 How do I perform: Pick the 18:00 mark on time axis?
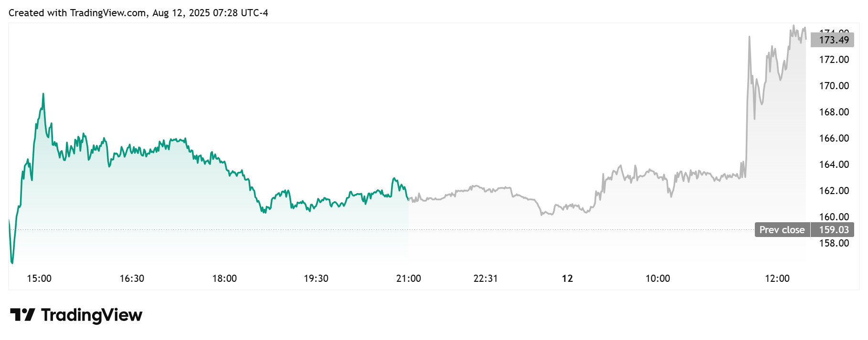pos(224,278)
